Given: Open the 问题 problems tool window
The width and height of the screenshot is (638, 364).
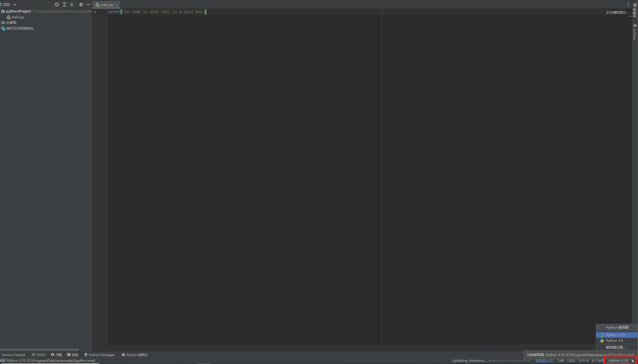Looking at the screenshot, I should pos(56,355).
